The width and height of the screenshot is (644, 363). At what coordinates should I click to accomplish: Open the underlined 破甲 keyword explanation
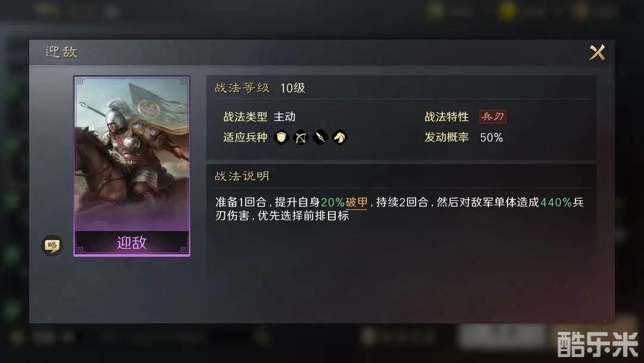tap(357, 202)
